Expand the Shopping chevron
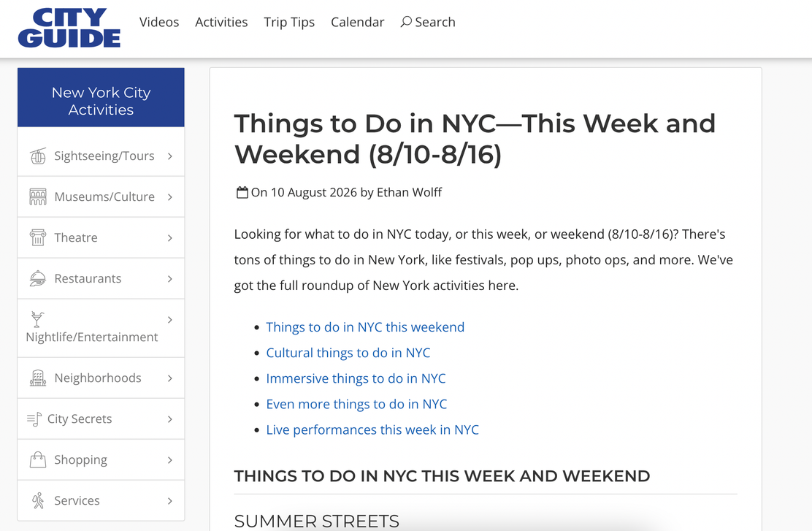 pos(170,460)
